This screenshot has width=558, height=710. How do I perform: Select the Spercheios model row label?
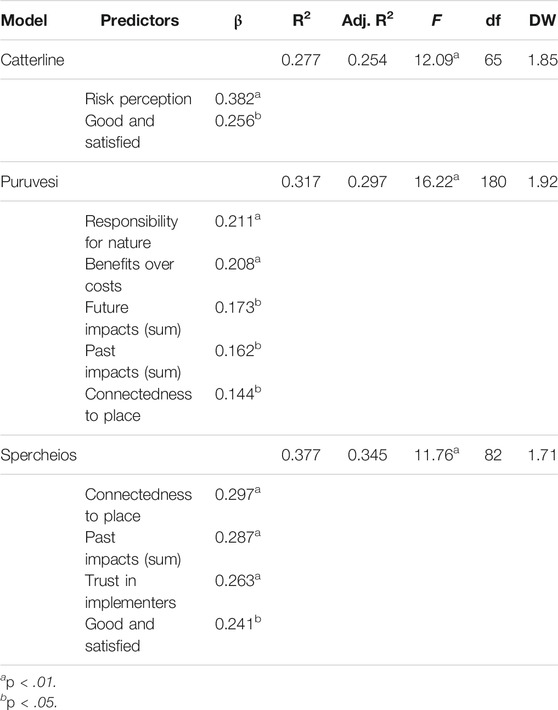38,455
